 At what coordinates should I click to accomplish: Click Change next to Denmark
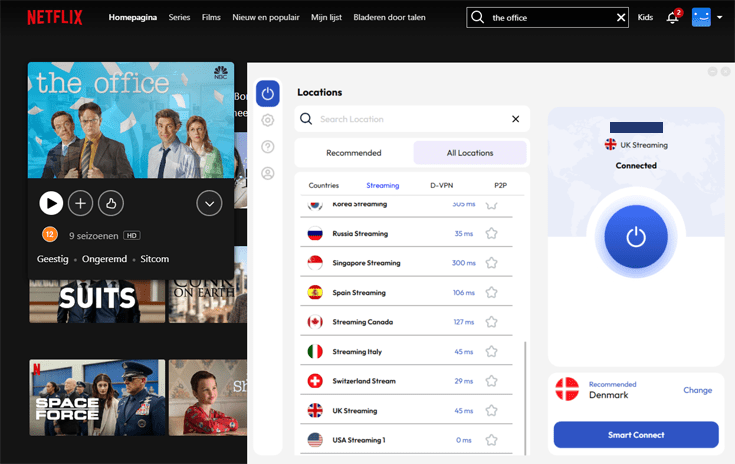pyautogui.click(x=698, y=390)
